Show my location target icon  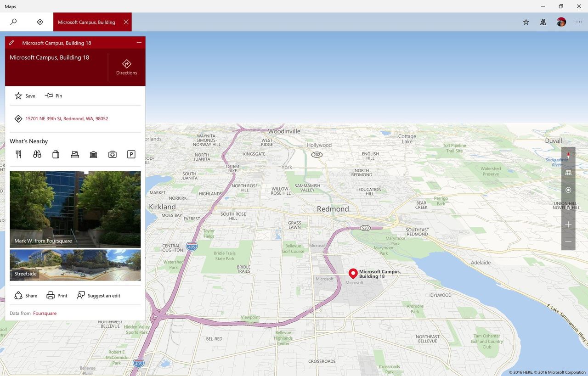[x=568, y=190]
